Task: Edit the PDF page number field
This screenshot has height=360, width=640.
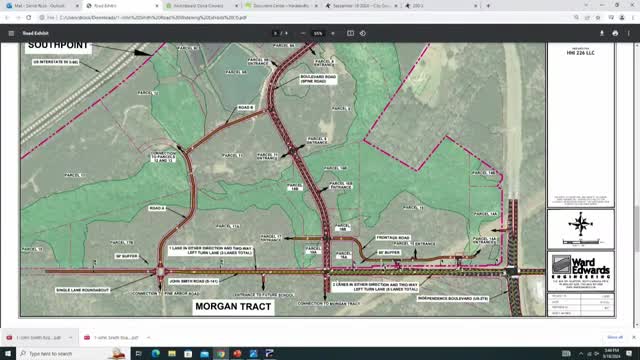Action: 276,33
